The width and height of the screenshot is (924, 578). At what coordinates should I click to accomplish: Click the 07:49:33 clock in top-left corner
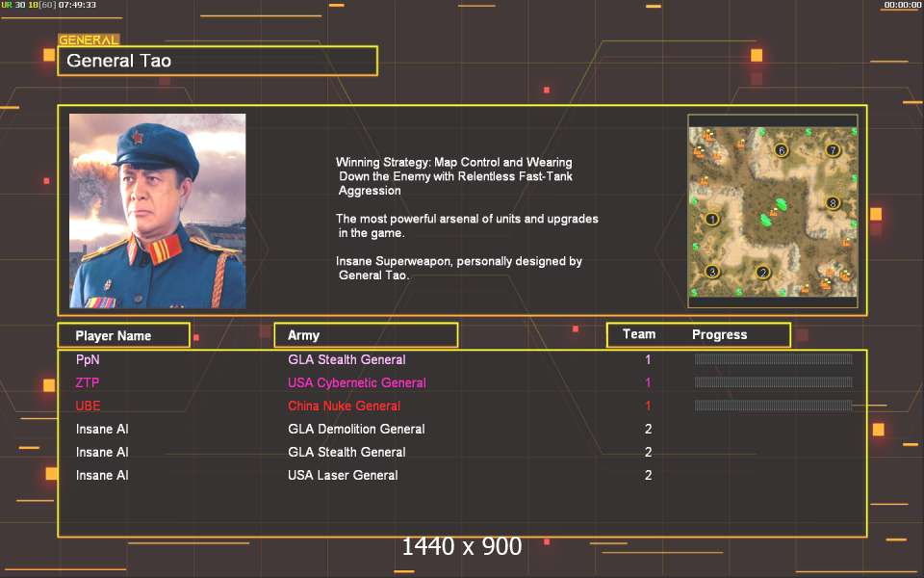[77, 5]
